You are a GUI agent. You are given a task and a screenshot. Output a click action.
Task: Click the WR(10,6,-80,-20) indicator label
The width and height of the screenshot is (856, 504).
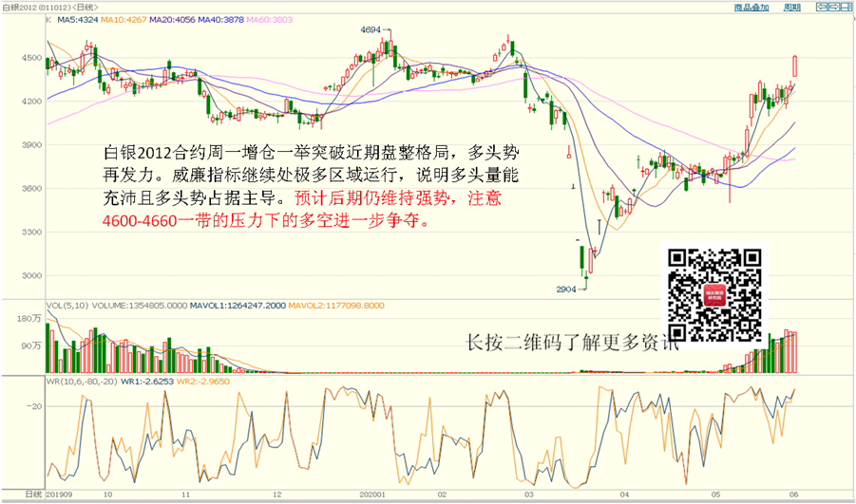click(82, 382)
